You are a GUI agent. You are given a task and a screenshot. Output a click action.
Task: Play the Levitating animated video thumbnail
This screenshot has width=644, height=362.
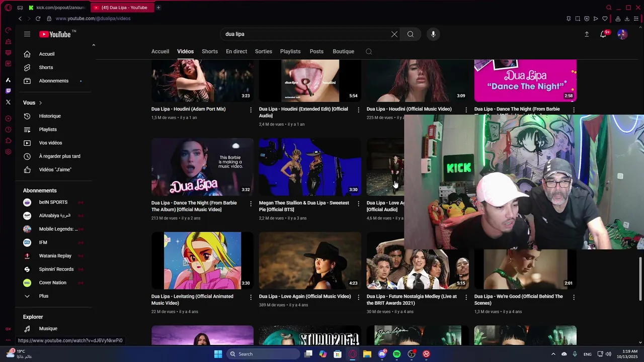202,260
